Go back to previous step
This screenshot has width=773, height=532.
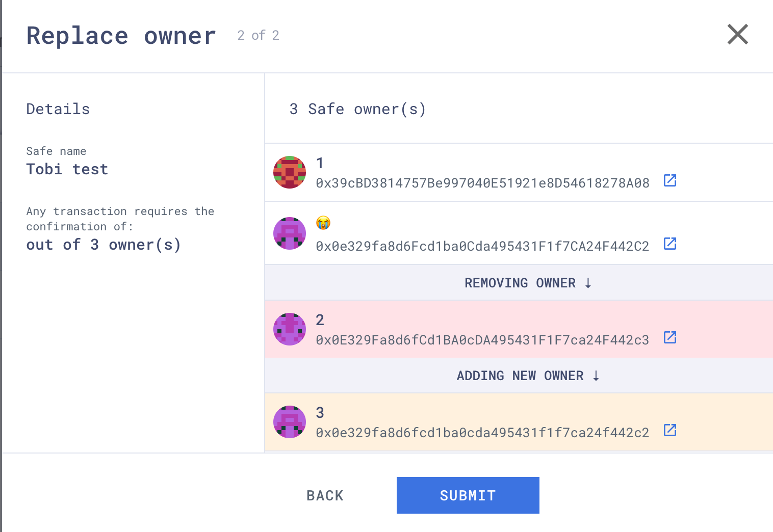[325, 495]
